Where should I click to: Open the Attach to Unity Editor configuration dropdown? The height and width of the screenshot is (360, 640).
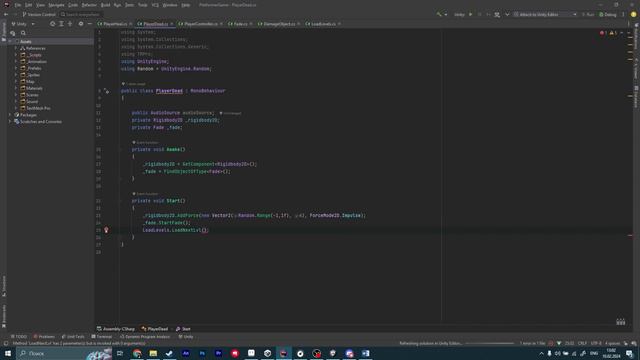coord(545,14)
